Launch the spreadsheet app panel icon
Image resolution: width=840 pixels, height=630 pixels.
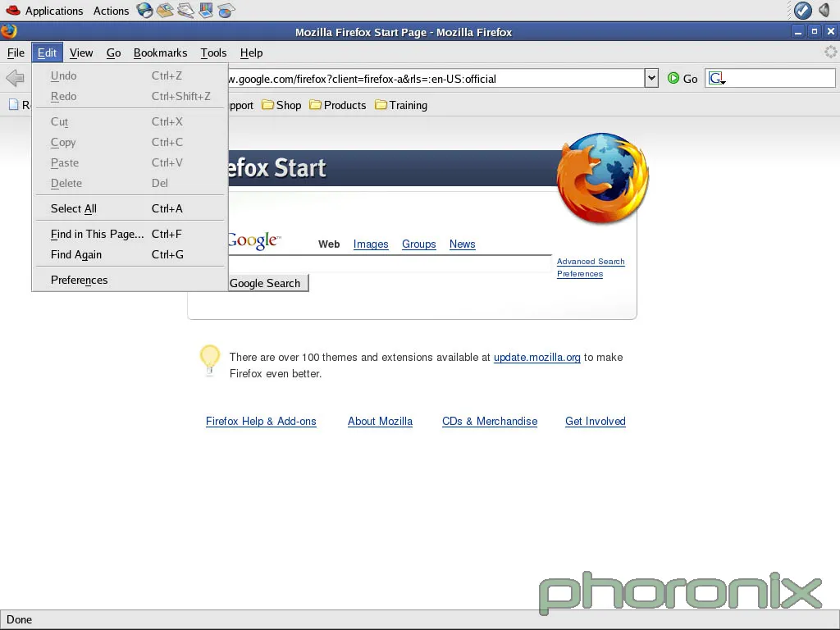pyautogui.click(x=226, y=10)
